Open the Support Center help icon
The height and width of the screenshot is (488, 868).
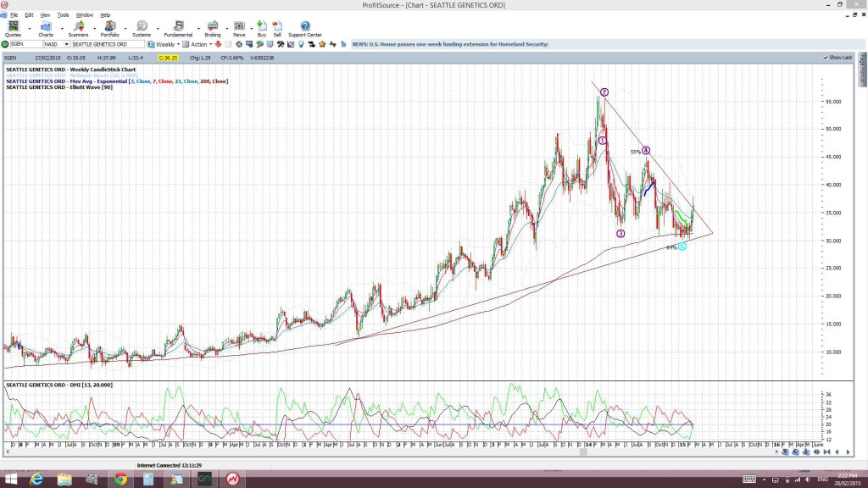point(305,29)
